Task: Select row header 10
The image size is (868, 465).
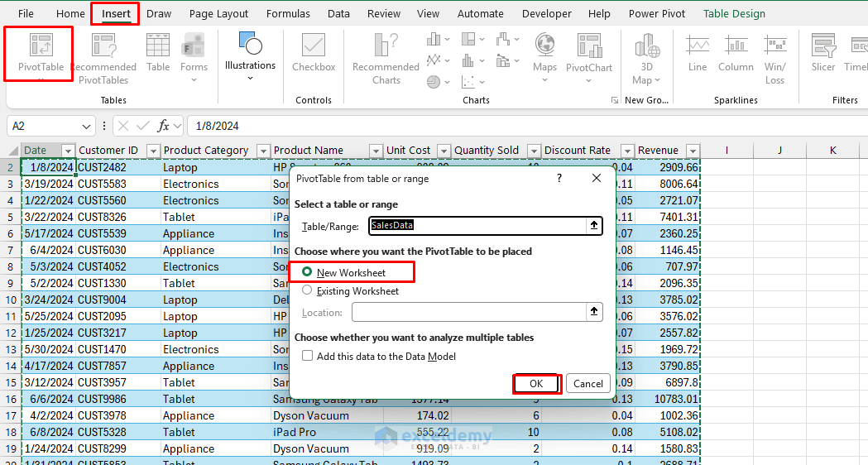Action: [11, 300]
